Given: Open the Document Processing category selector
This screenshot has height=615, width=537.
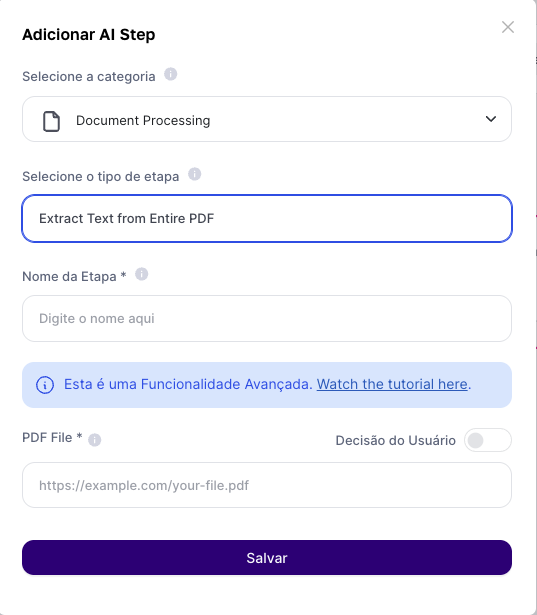Looking at the screenshot, I should click(267, 119).
